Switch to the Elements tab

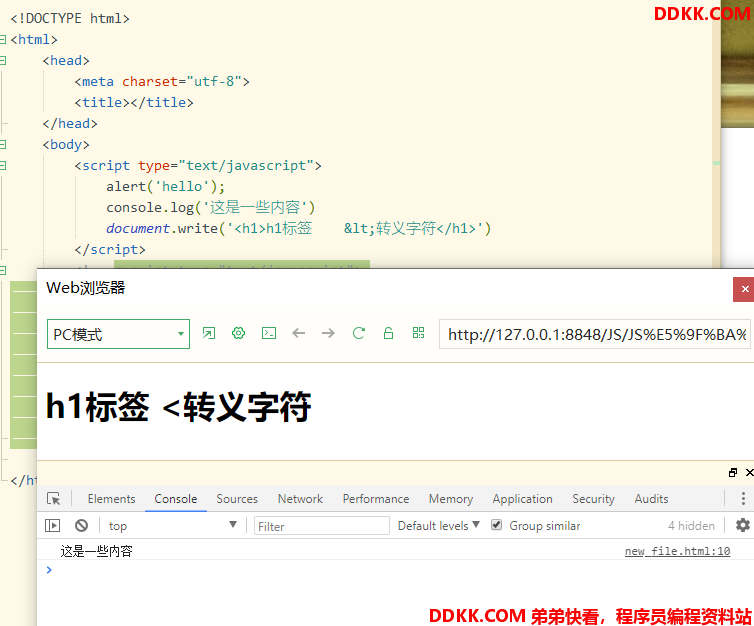point(112,499)
